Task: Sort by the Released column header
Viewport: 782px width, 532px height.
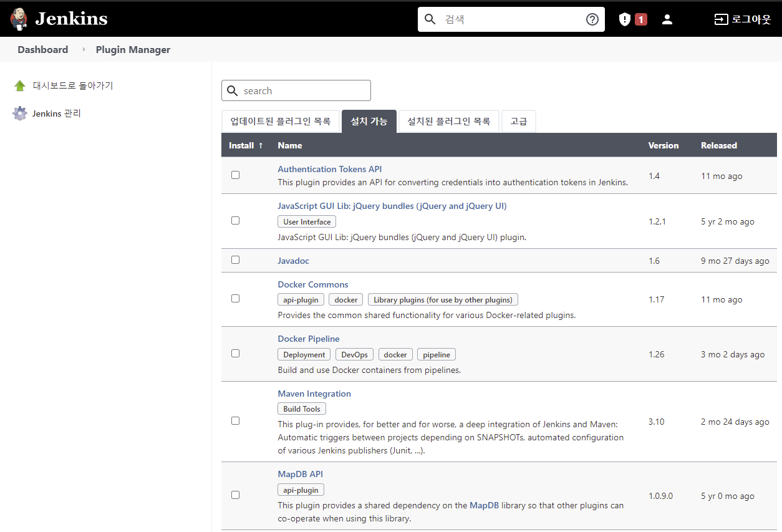Action: click(719, 145)
